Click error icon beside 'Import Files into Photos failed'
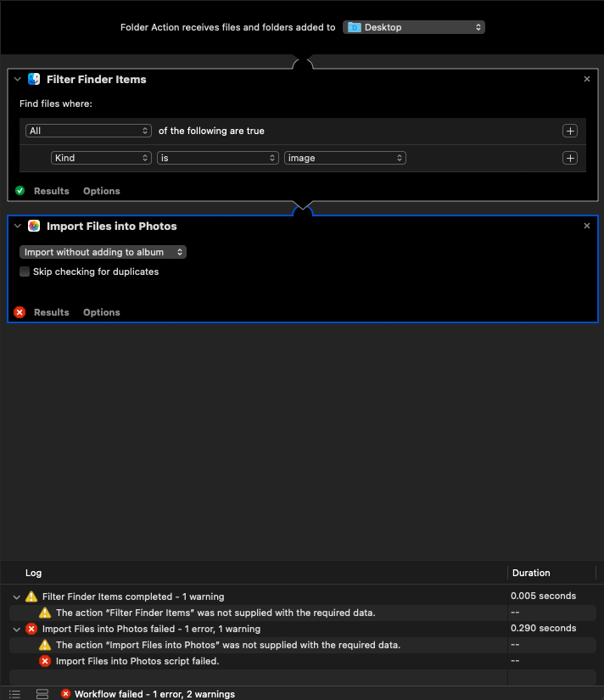Screen dimensions: 604x700 pos(31,629)
